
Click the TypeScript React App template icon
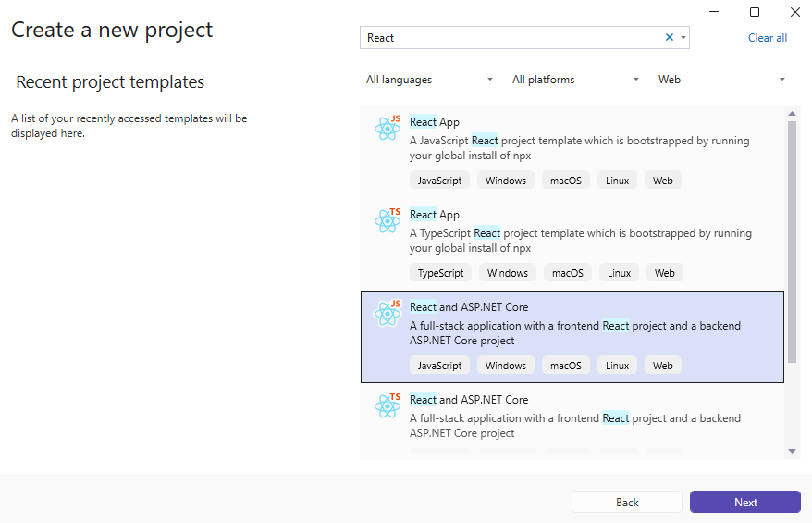388,220
